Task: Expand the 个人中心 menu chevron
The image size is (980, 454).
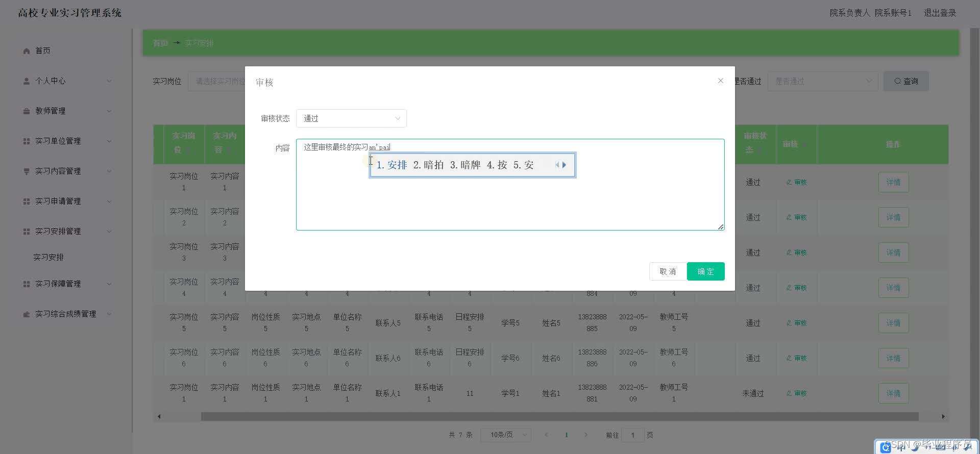Action: coord(109,81)
